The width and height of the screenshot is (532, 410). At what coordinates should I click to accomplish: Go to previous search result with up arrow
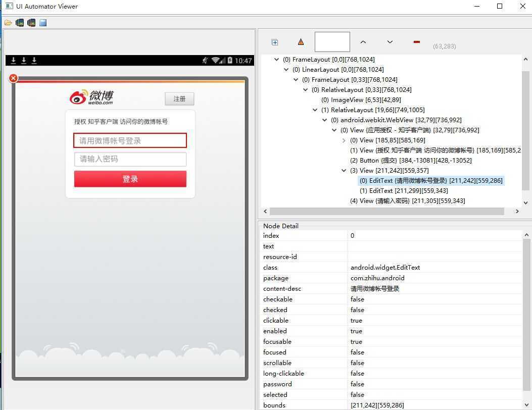[363, 42]
